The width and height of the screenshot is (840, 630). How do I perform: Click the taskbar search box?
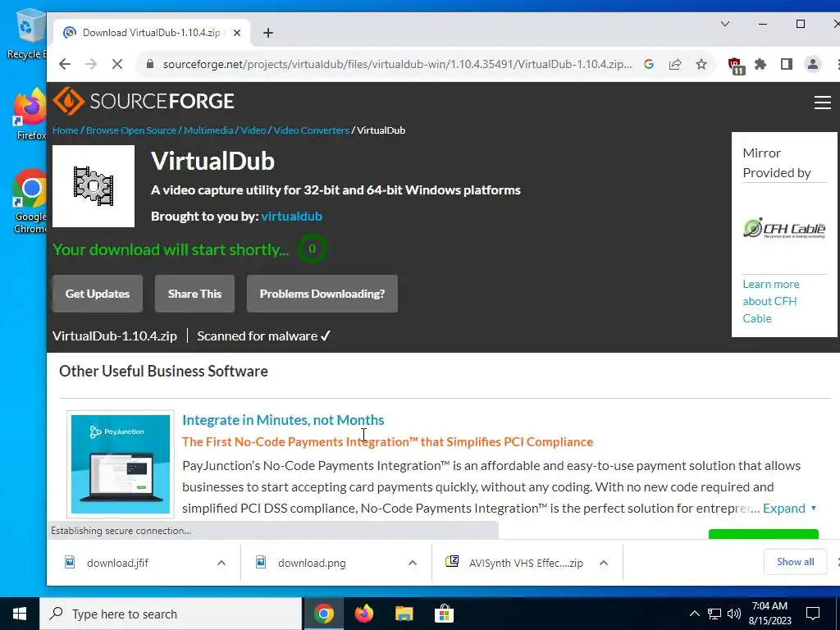[x=171, y=614]
